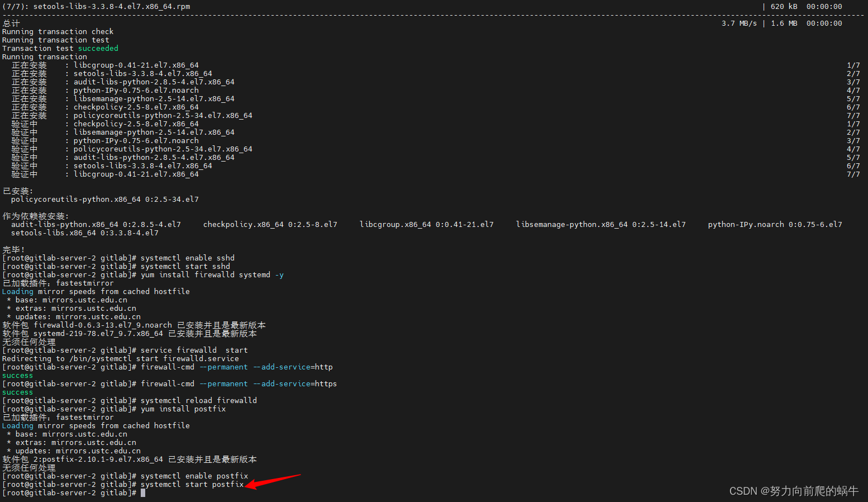The image size is (868, 502).
Task: Click the '作为依赖被安装:' heading
Action: tap(36, 216)
